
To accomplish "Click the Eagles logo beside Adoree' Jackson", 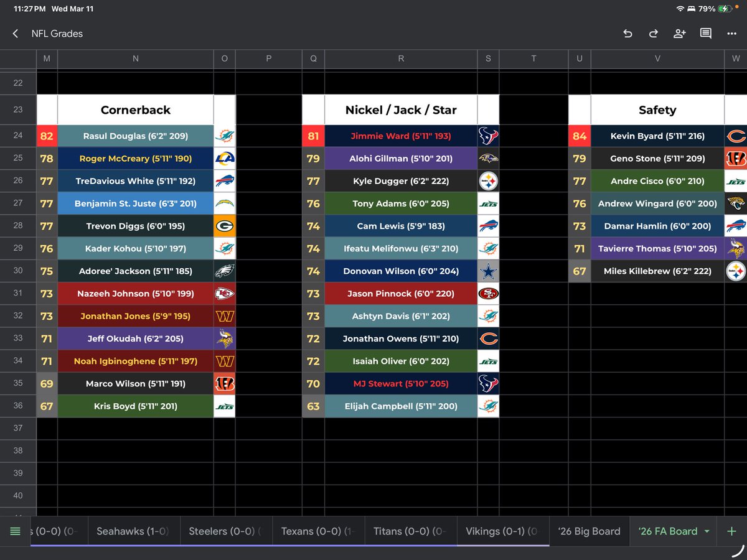I will [224, 271].
